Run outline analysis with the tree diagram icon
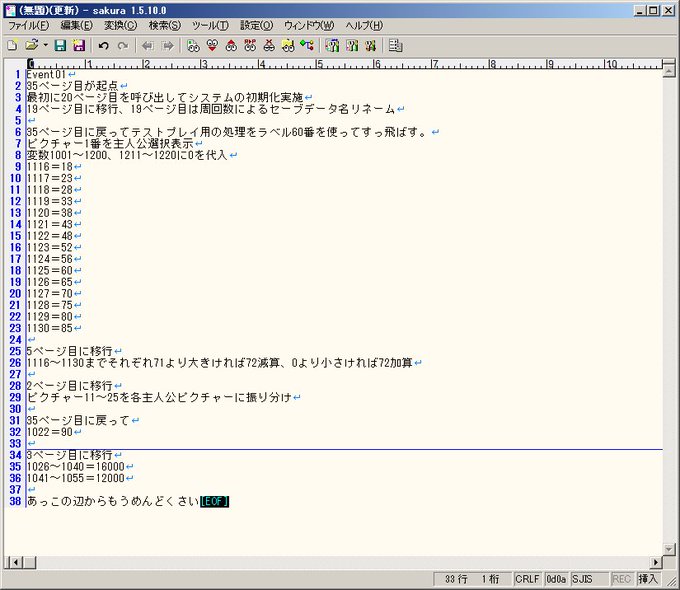Viewport: 680px width, 590px height. (307, 45)
